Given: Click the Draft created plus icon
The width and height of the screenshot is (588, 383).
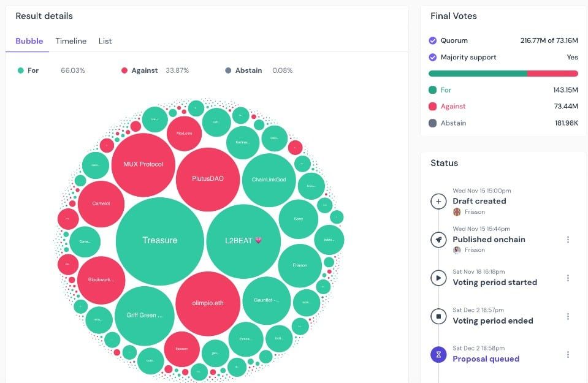Looking at the screenshot, I should point(438,201).
